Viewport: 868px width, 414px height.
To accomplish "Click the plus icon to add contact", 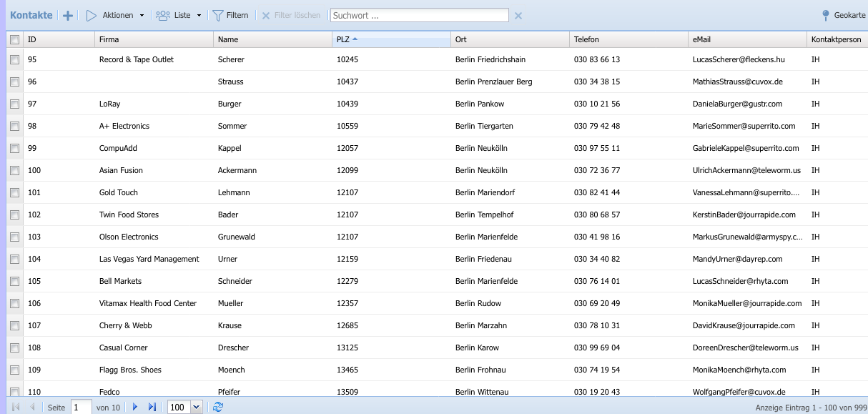I will [68, 15].
